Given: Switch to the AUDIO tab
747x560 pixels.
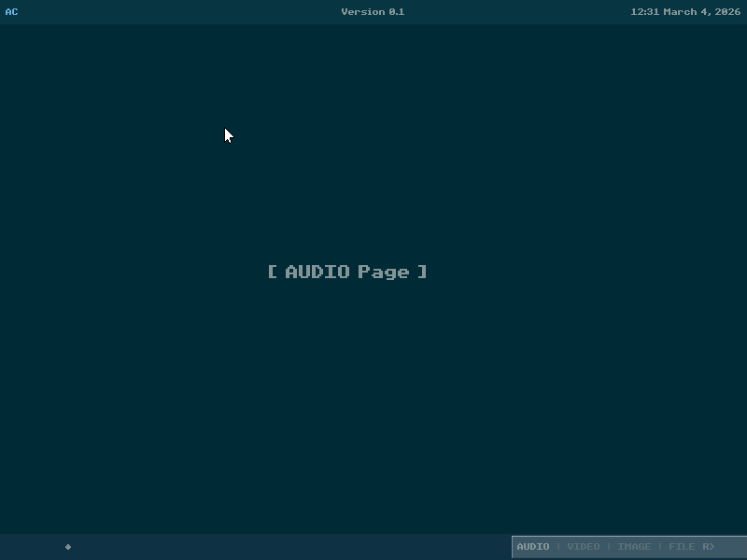Looking at the screenshot, I should (533, 547).
